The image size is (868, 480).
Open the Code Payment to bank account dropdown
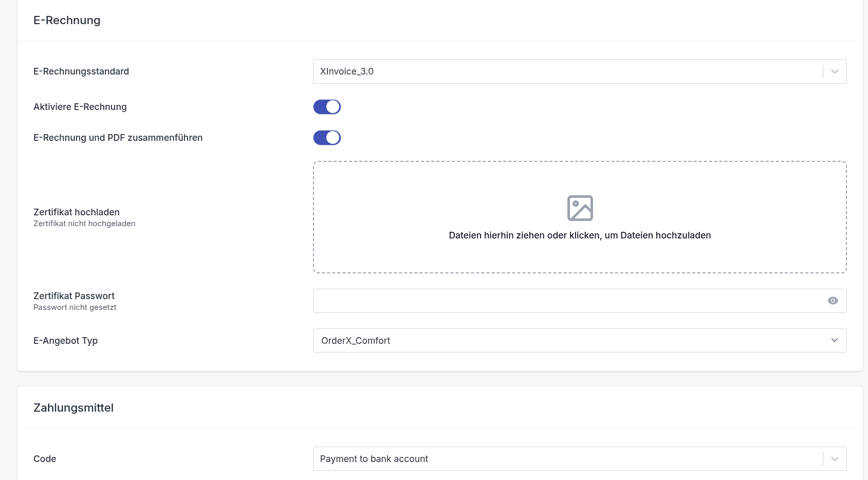[579, 458]
